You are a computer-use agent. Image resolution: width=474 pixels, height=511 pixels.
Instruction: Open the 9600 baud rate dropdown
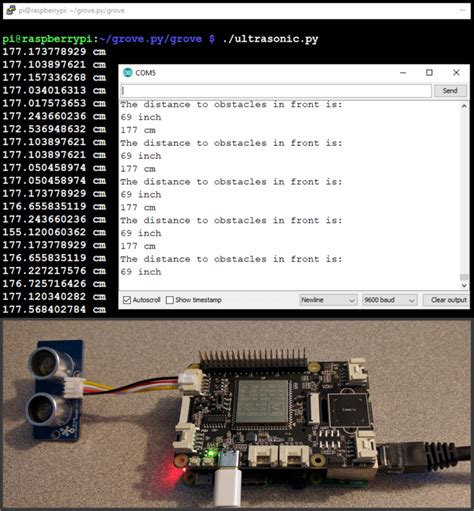pyautogui.click(x=389, y=300)
